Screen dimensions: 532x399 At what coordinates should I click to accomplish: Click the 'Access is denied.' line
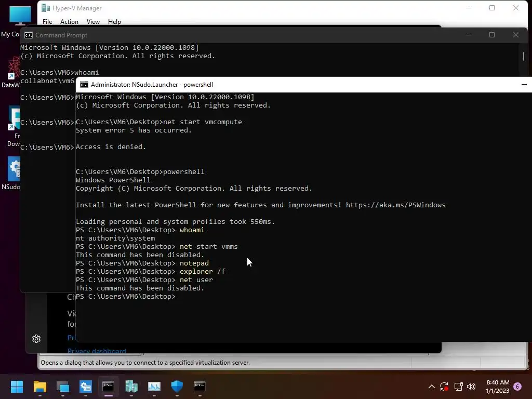(111, 147)
